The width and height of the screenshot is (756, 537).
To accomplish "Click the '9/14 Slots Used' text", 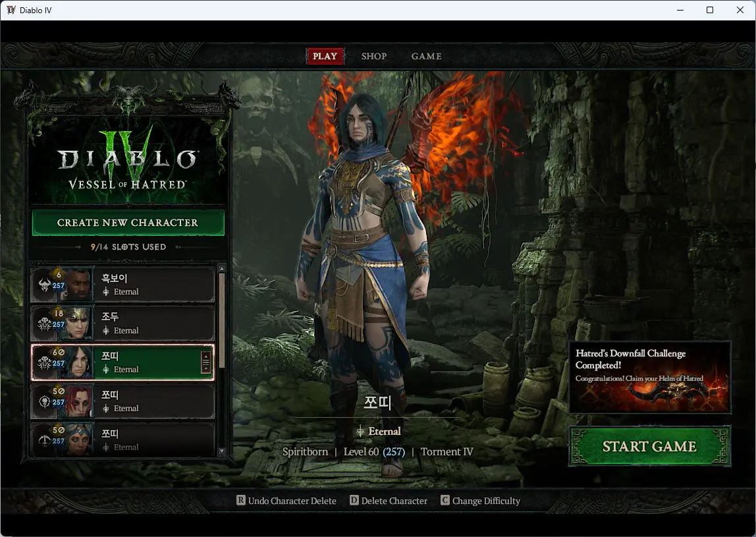I will coord(128,246).
